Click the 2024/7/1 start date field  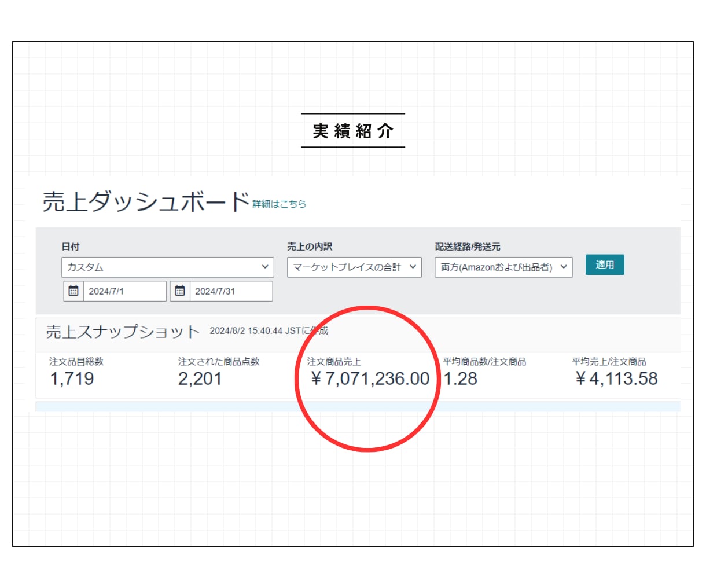(124, 291)
